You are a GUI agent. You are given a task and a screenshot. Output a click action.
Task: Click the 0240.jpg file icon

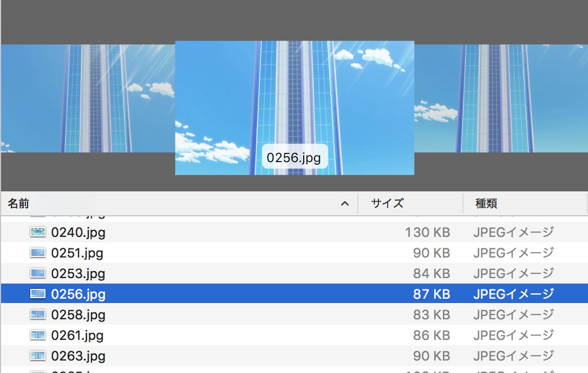click(37, 233)
